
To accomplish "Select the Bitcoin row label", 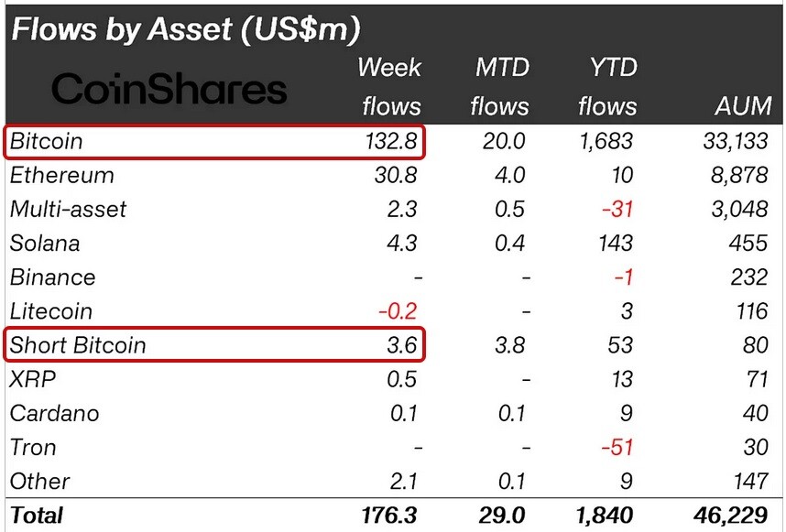I will click(x=46, y=141).
